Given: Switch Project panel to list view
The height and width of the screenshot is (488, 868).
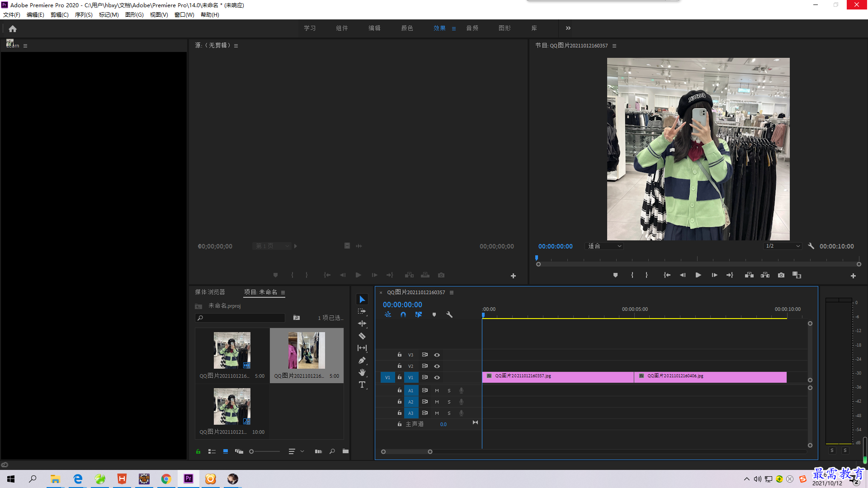Looking at the screenshot, I should (212, 451).
